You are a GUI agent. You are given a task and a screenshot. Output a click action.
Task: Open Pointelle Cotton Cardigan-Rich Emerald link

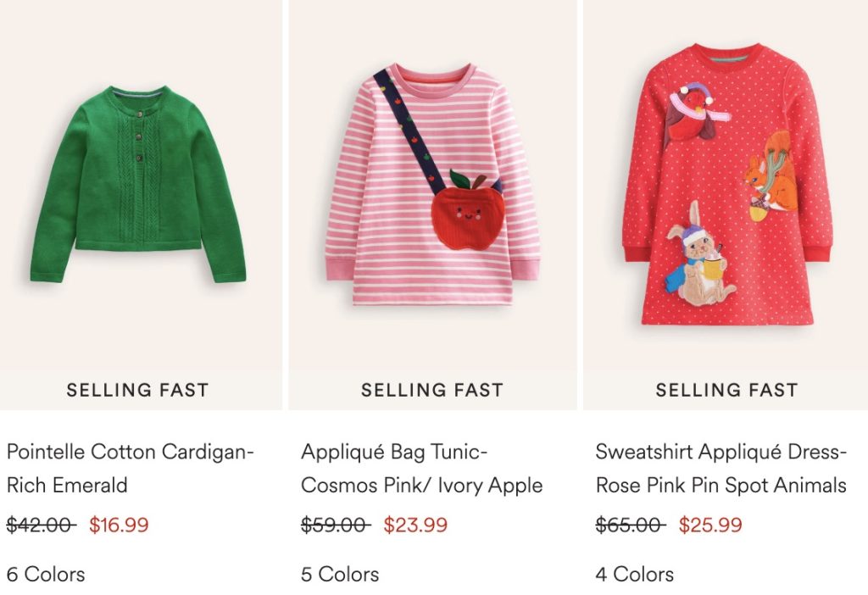(x=131, y=469)
